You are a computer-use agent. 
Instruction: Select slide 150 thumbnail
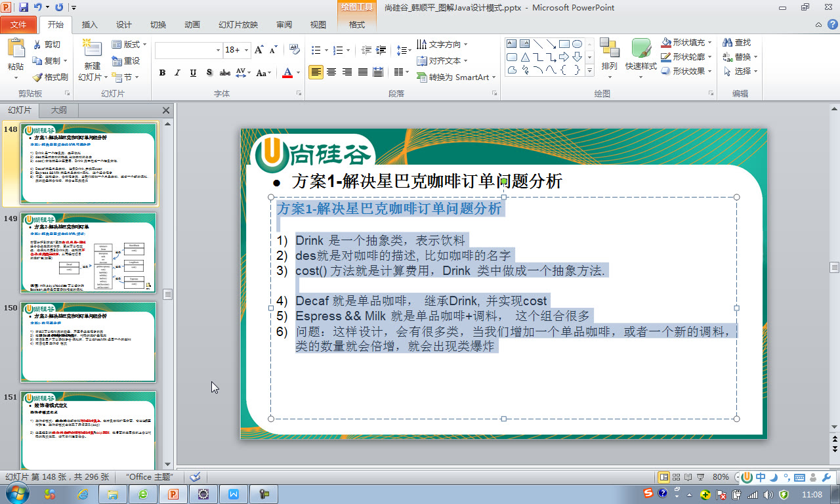pos(89,342)
